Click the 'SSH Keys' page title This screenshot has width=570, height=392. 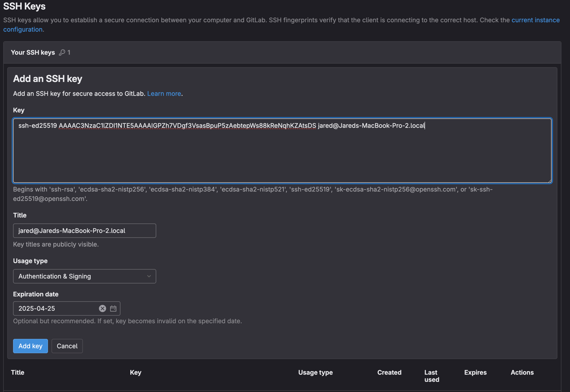[x=24, y=6]
